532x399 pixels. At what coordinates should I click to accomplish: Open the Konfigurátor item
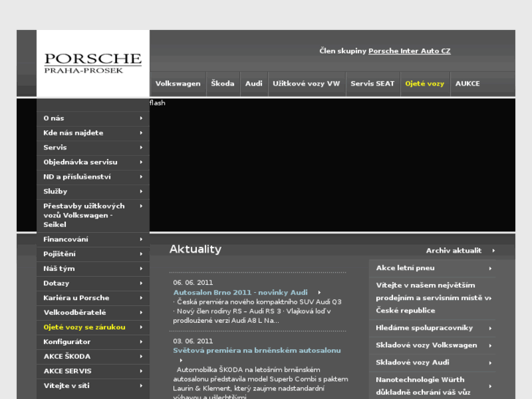tap(93, 342)
